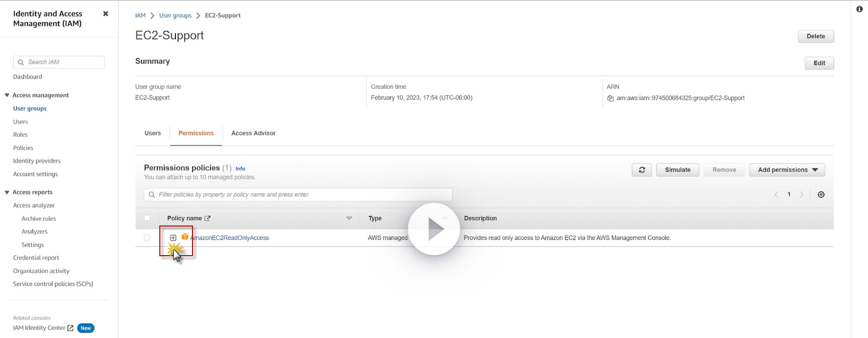
Task: Open the Access Advisor tab
Action: click(x=253, y=133)
